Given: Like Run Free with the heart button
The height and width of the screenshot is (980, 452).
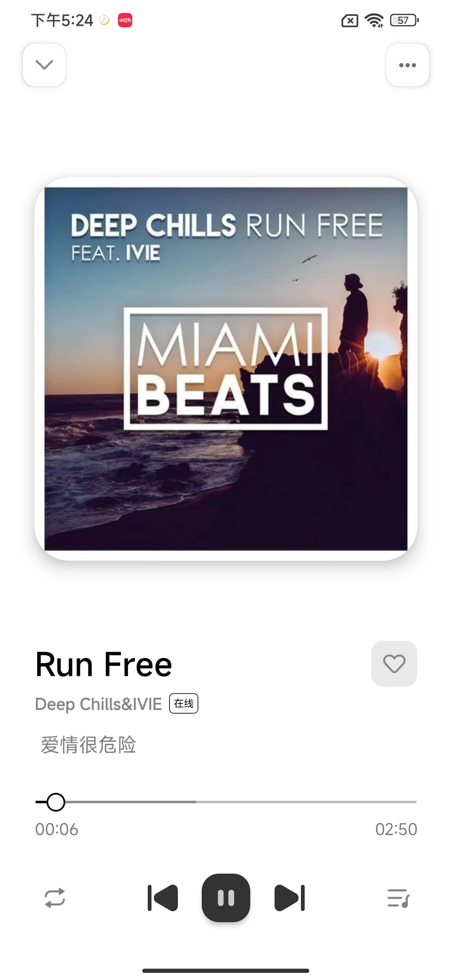Looking at the screenshot, I should [394, 663].
